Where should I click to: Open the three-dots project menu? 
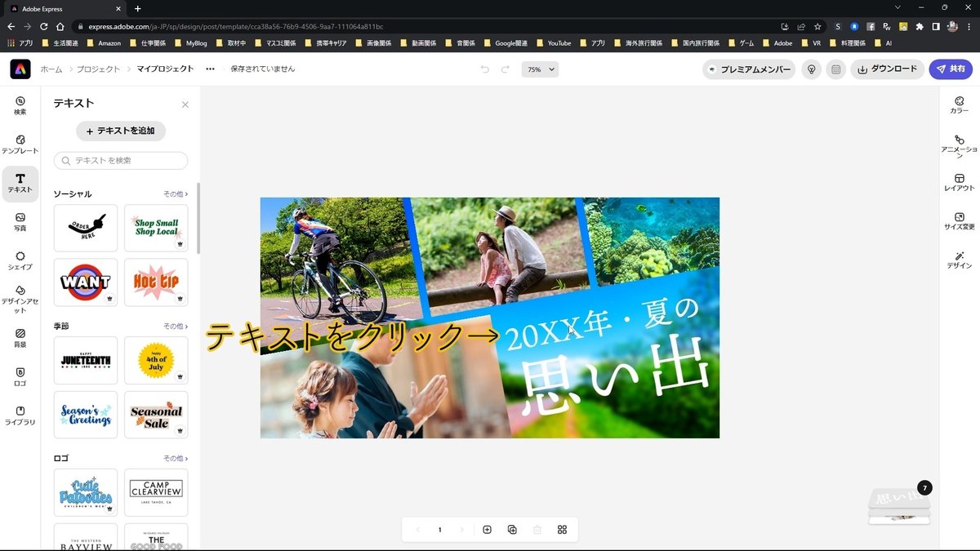click(210, 69)
